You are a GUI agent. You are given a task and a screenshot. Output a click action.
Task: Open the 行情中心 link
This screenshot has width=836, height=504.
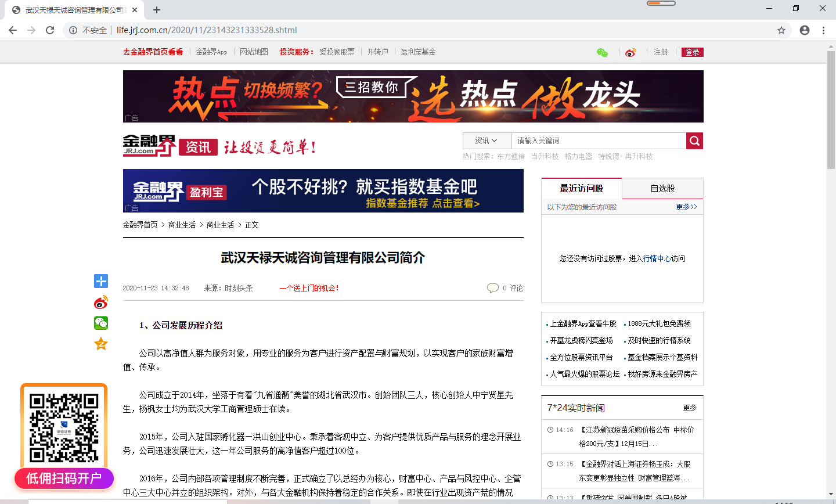coord(657,258)
